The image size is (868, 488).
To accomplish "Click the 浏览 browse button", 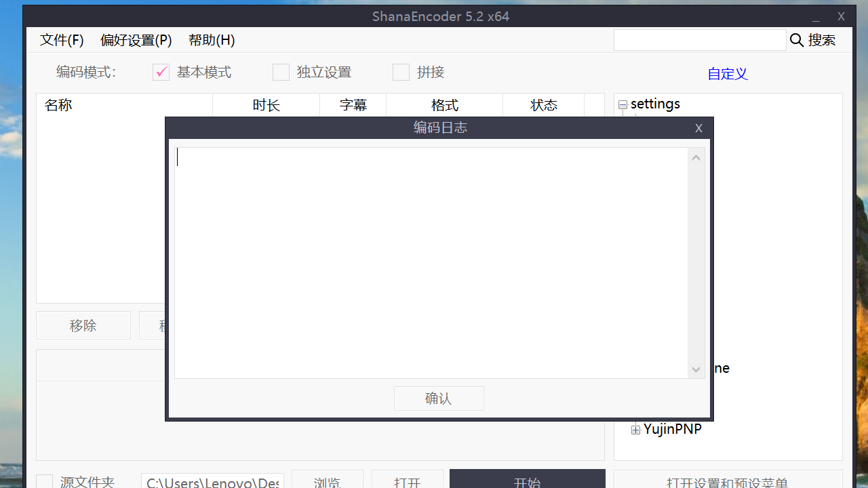I will 328,482.
